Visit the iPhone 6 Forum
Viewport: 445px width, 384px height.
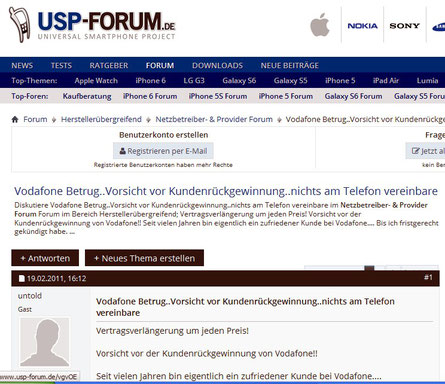coord(150,96)
